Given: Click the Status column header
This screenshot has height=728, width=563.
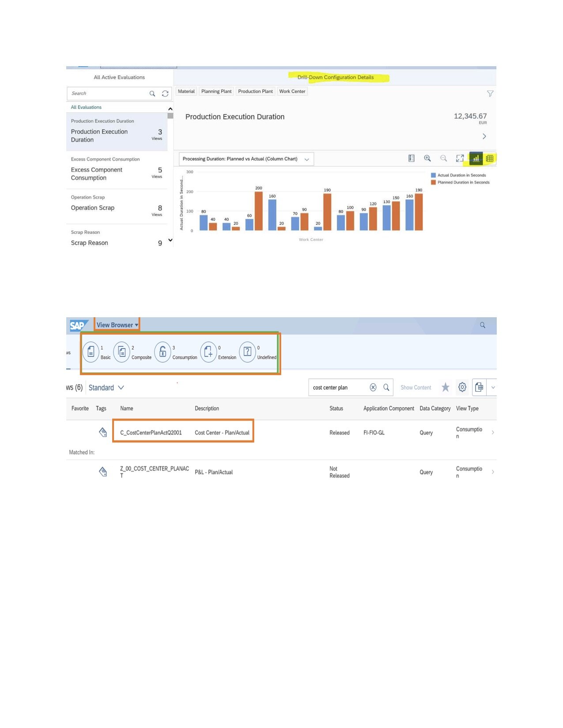Looking at the screenshot, I should [x=336, y=409].
